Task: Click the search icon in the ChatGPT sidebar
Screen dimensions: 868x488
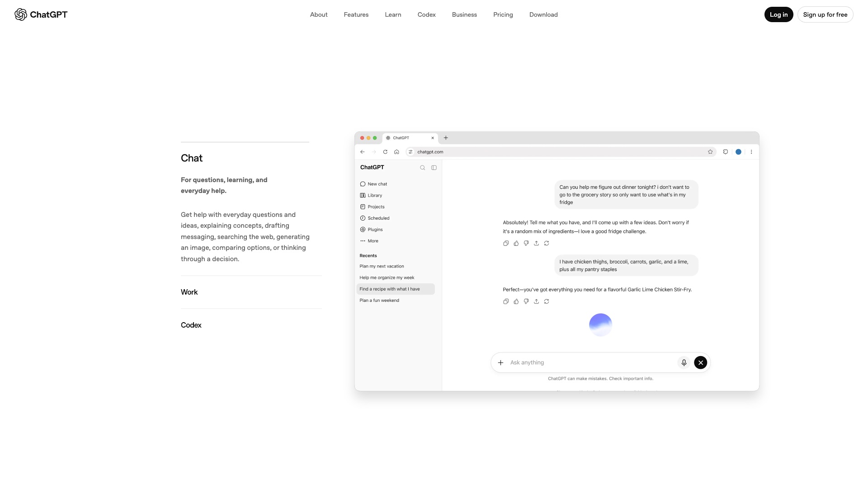Action: pyautogui.click(x=423, y=168)
